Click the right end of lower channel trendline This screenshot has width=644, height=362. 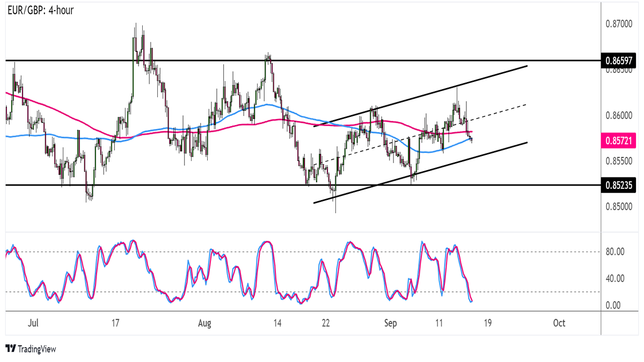tap(526, 143)
